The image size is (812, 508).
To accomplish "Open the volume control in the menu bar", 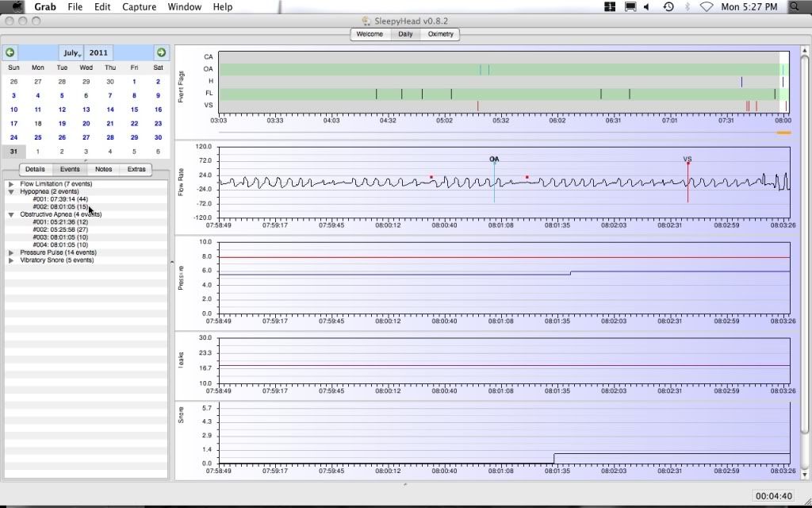I will [x=647, y=6].
